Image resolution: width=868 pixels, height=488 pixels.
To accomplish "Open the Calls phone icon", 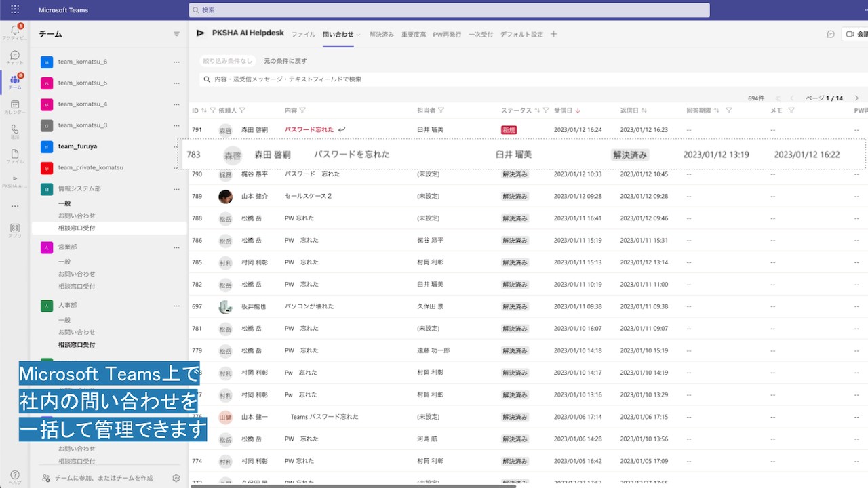I will click(15, 129).
